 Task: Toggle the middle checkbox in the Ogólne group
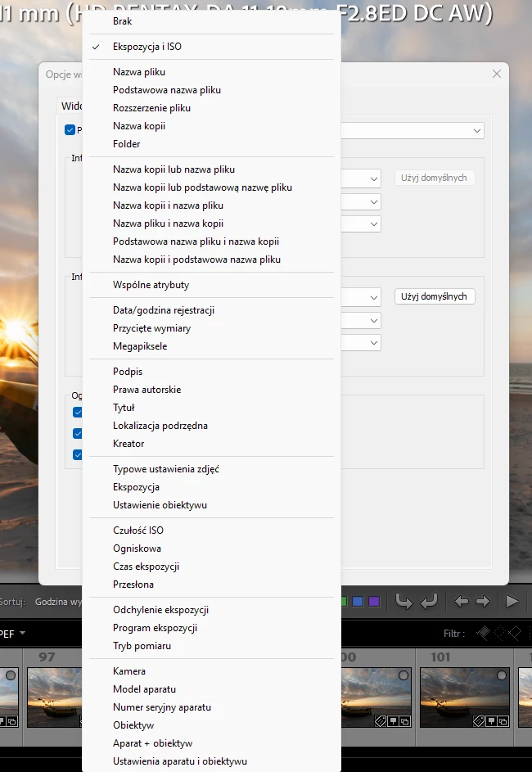point(77,433)
